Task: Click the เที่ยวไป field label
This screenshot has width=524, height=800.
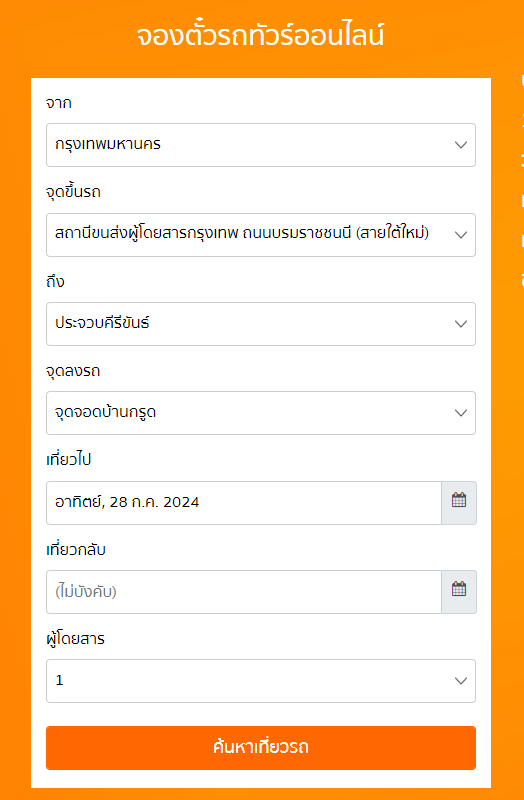Action: point(68,460)
